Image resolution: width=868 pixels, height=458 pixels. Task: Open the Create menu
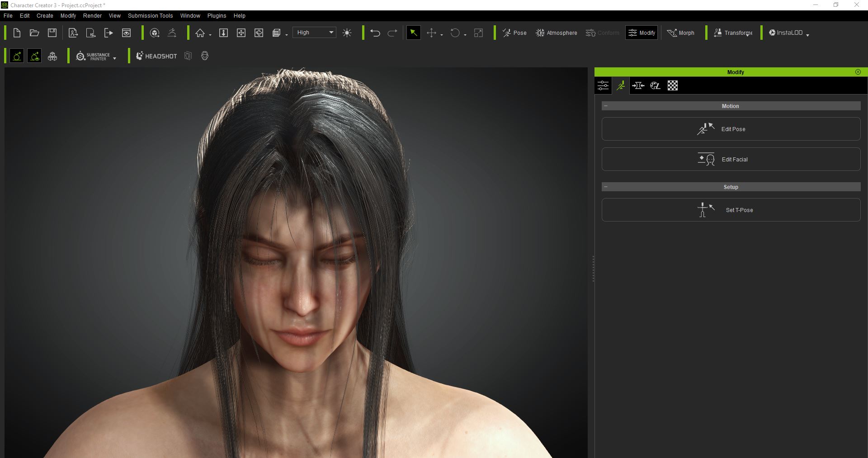[45, 15]
